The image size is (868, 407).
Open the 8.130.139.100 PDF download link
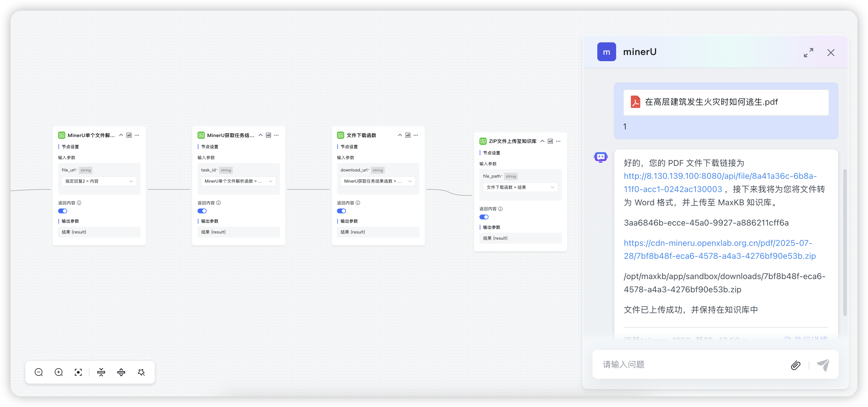point(720,182)
